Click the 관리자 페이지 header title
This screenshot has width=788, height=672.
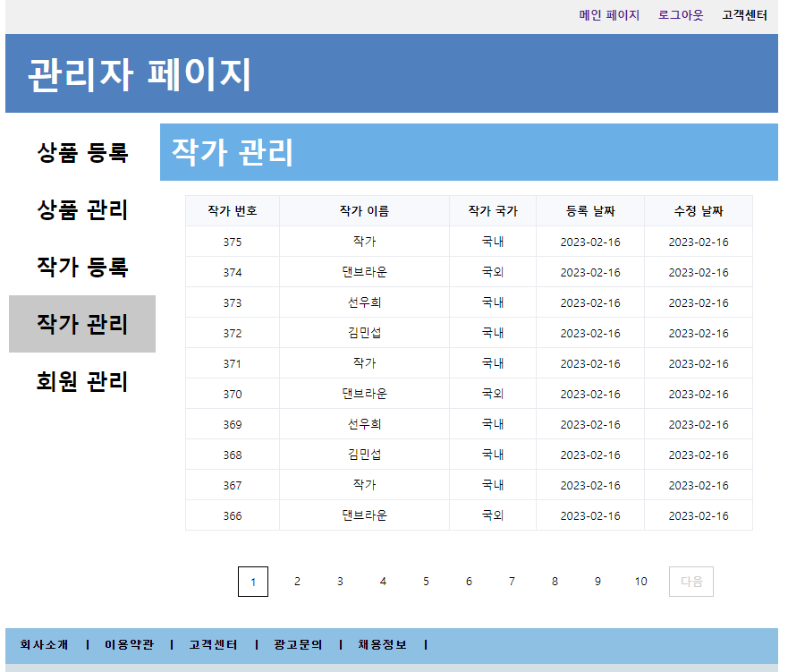point(140,75)
